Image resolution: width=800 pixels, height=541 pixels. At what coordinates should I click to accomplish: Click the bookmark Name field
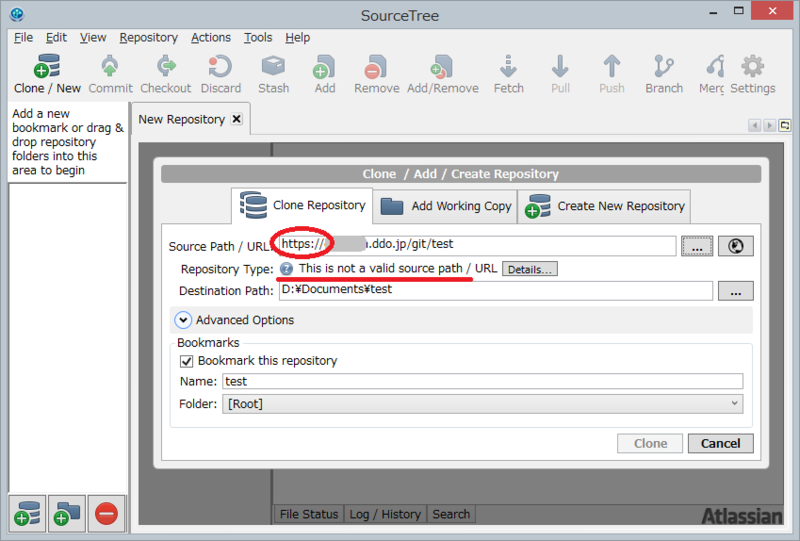coord(482,381)
